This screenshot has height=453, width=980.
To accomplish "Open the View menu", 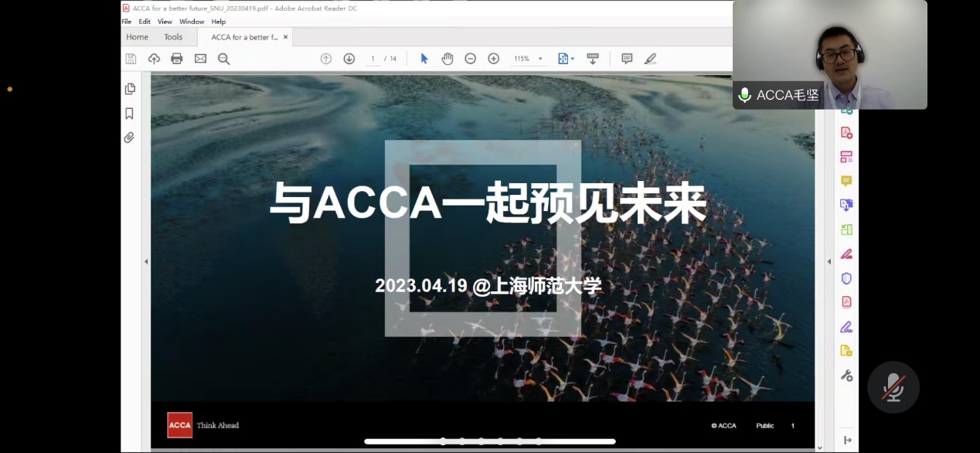I will [x=165, y=22].
